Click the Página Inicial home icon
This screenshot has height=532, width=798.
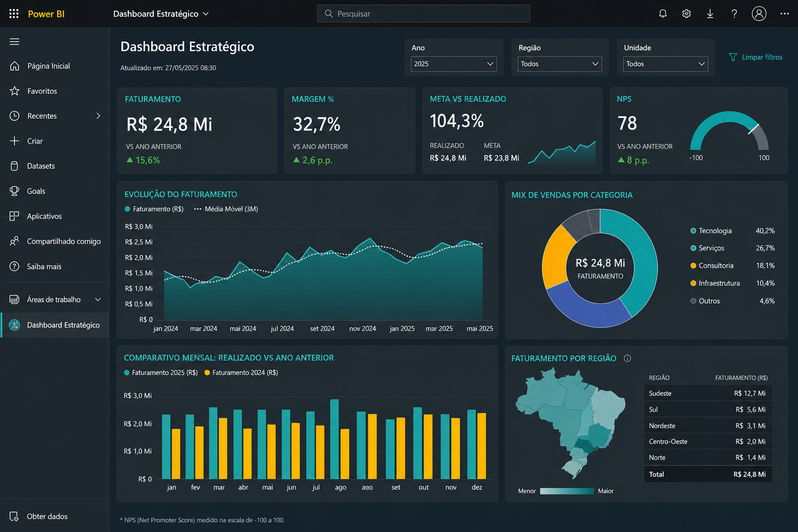click(x=15, y=66)
